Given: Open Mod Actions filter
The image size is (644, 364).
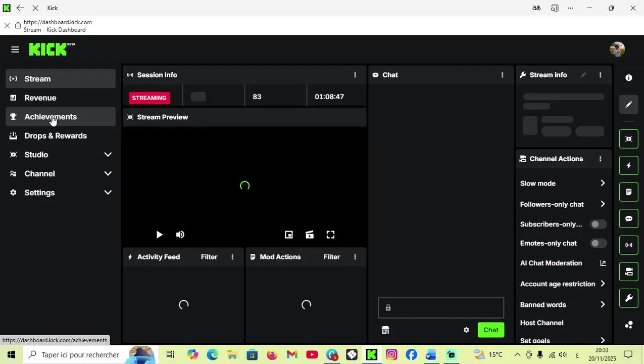Looking at the screenshot, I should pos(332,257).
